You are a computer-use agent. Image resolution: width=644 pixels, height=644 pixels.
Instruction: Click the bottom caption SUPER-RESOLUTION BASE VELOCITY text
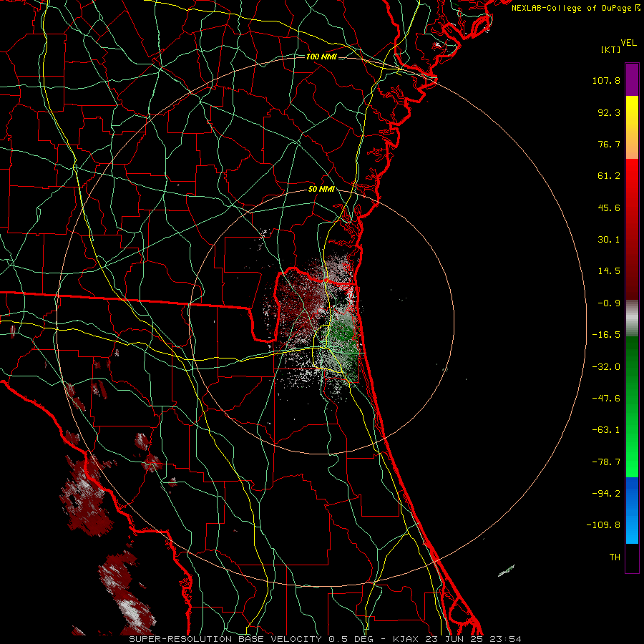coord(225,639)
